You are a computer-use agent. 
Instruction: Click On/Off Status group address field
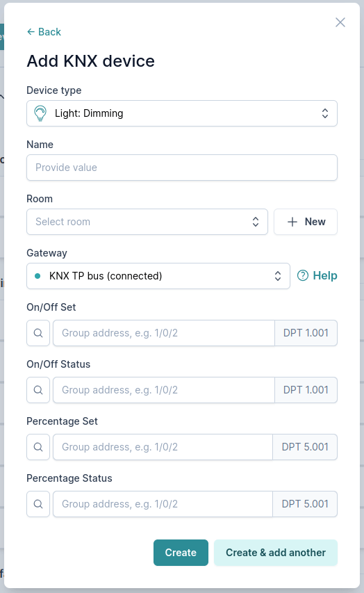pos(164,390)
